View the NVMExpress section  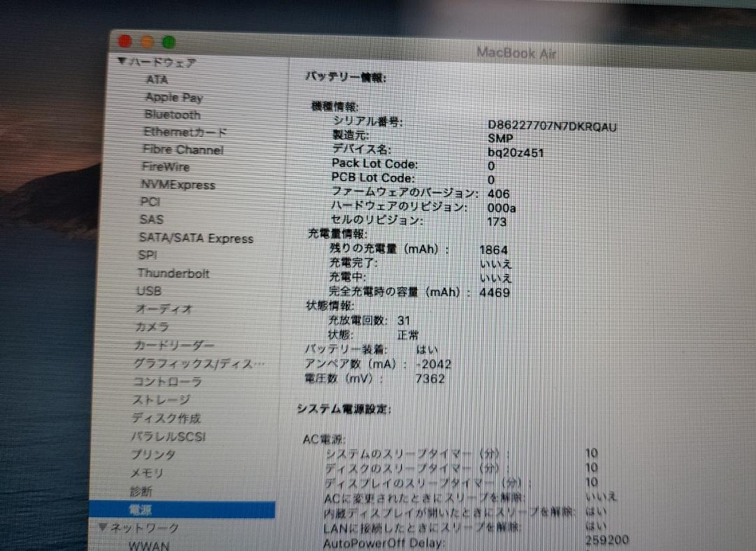point(178,185)
